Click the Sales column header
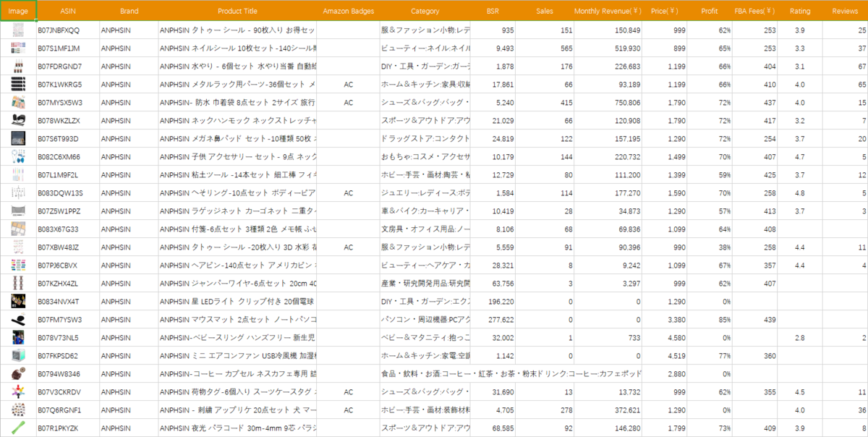This screenshot has width=868, height=437. pyautogui.click(x=545, y=11)
